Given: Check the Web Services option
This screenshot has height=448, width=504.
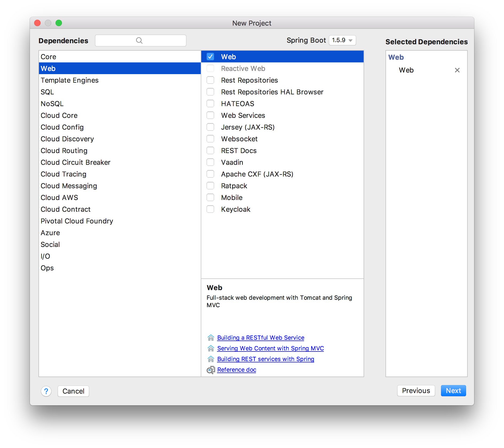Looking at the screenshot, I should point(210,115).
